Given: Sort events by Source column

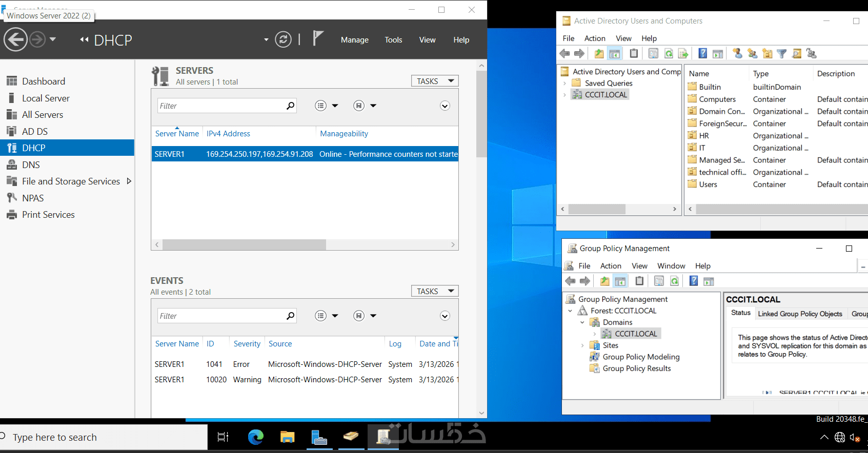Looking at the screenshot, I should [280, 344].
